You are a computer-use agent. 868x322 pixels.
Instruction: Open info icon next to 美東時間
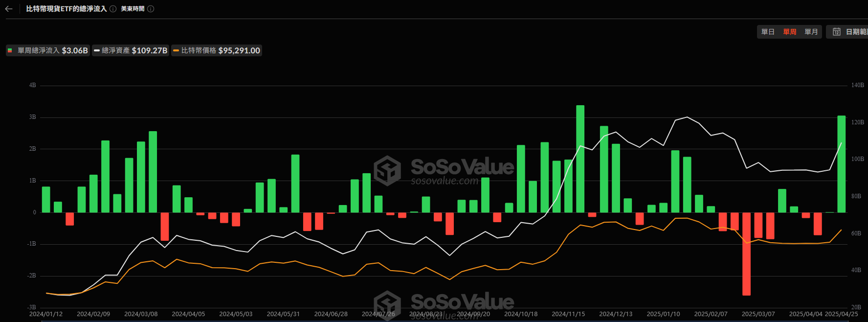[x=151, y=9]
